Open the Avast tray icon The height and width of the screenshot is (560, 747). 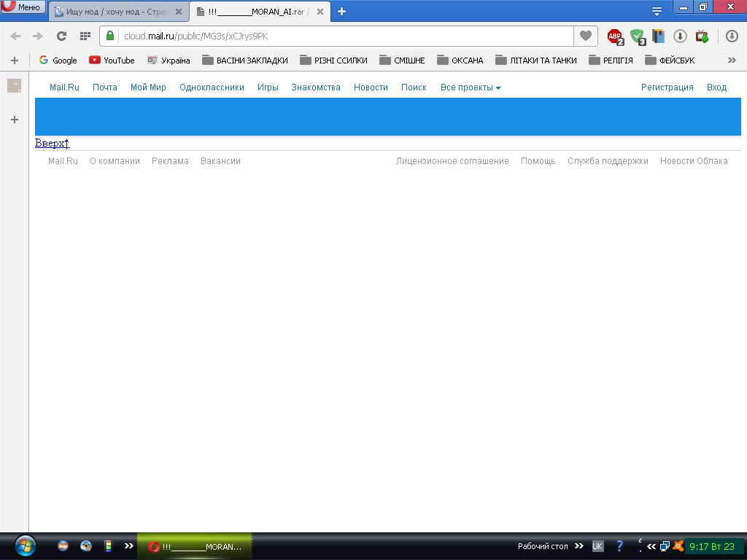[678, 546]
